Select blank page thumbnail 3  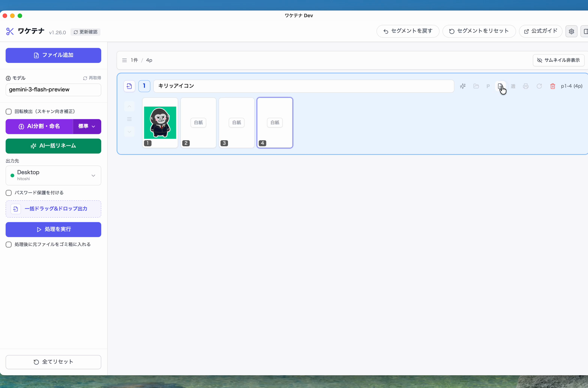click(237, 123)
